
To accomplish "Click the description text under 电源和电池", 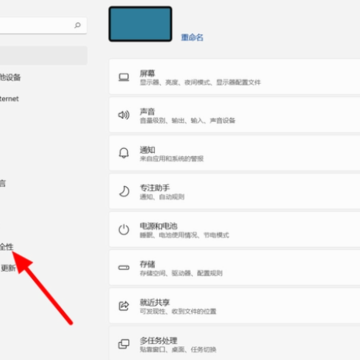I will click(x=184, y=235).
